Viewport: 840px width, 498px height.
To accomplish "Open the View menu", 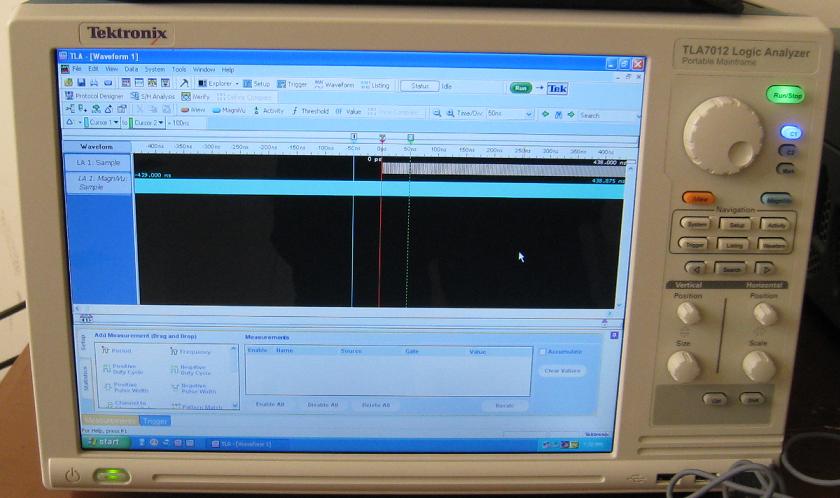I will click(111, 69).
